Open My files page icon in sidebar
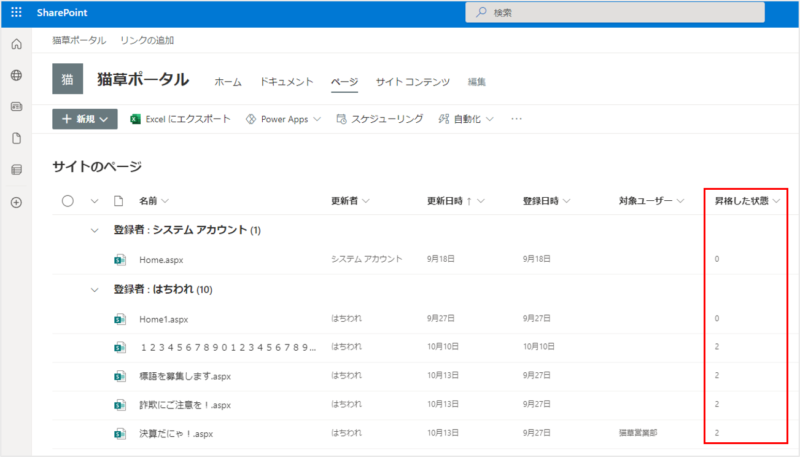Image resolution: width=800 pixels, height=457 pixels. (x=16, y=138)
